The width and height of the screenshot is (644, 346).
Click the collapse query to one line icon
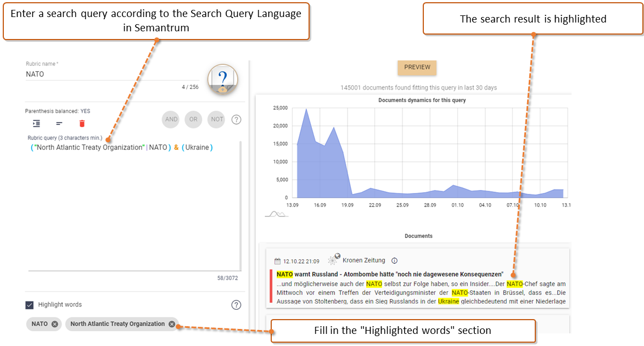59,123
